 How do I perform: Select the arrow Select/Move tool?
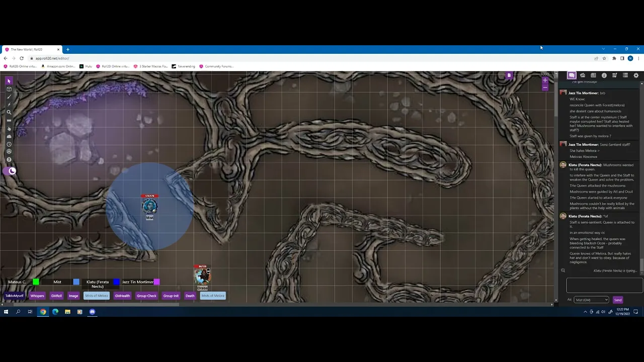click(x=9, y=81)
